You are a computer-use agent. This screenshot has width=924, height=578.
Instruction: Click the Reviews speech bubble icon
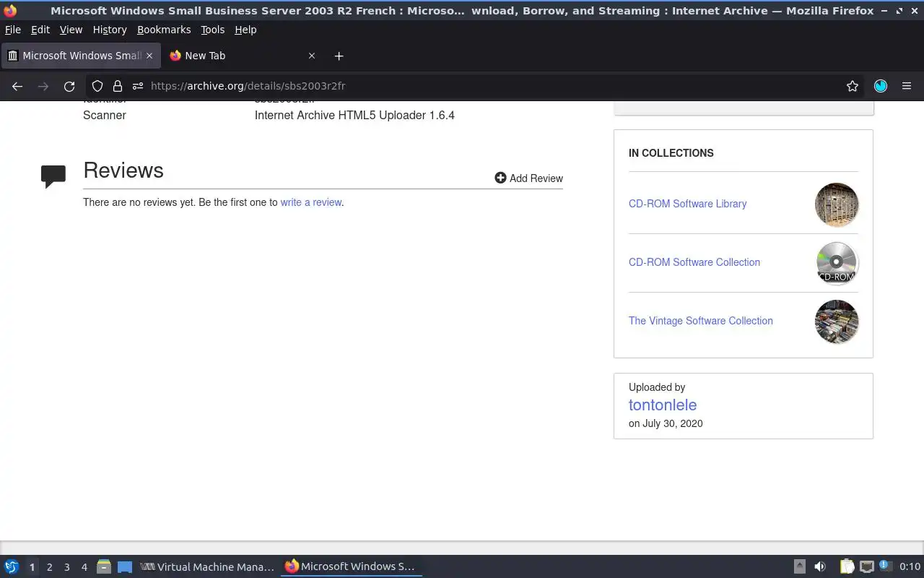(53, 176)
